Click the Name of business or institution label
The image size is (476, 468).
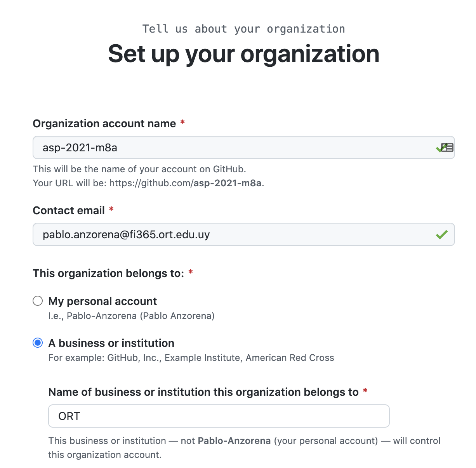[x=203, y=392]
